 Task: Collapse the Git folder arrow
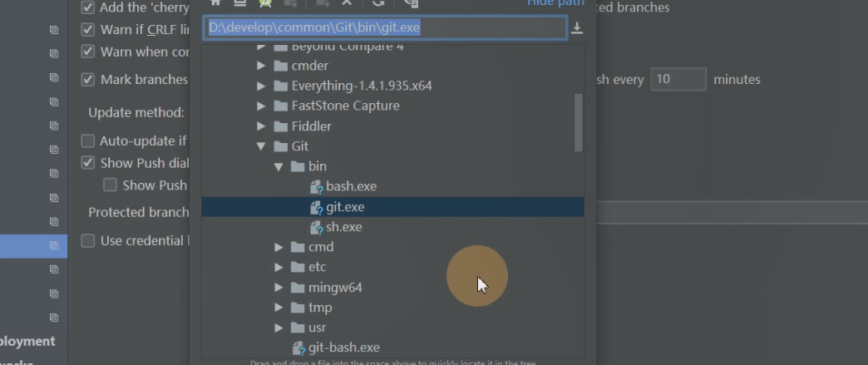[x=261, y=147]
